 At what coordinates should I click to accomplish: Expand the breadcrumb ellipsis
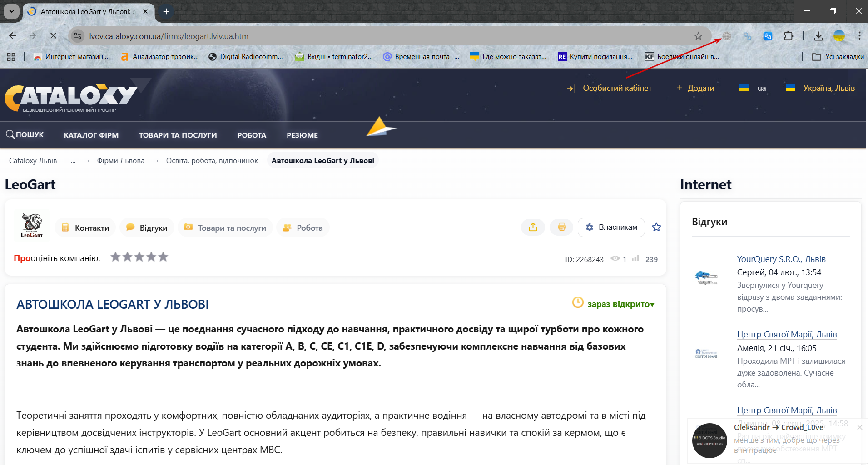pos(73,161)
